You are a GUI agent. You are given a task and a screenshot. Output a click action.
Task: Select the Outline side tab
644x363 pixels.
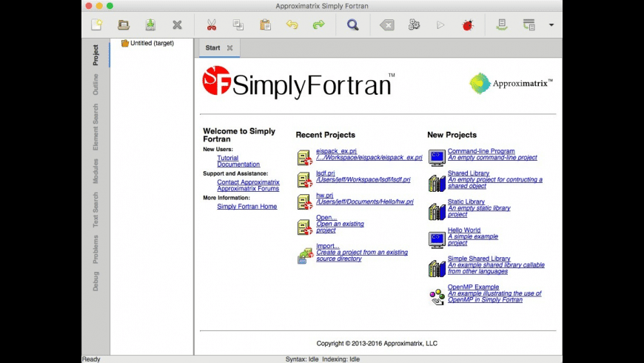tap(95, 84)
